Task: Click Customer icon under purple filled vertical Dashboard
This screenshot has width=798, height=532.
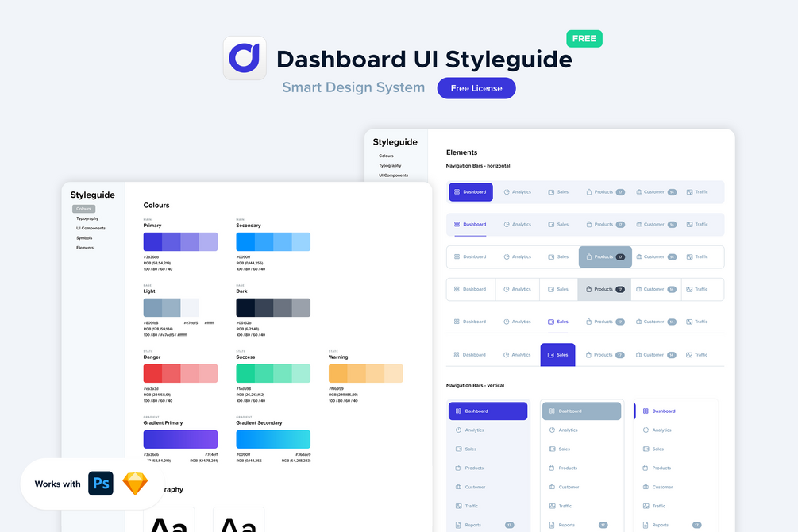Action: tap(458, 488)
